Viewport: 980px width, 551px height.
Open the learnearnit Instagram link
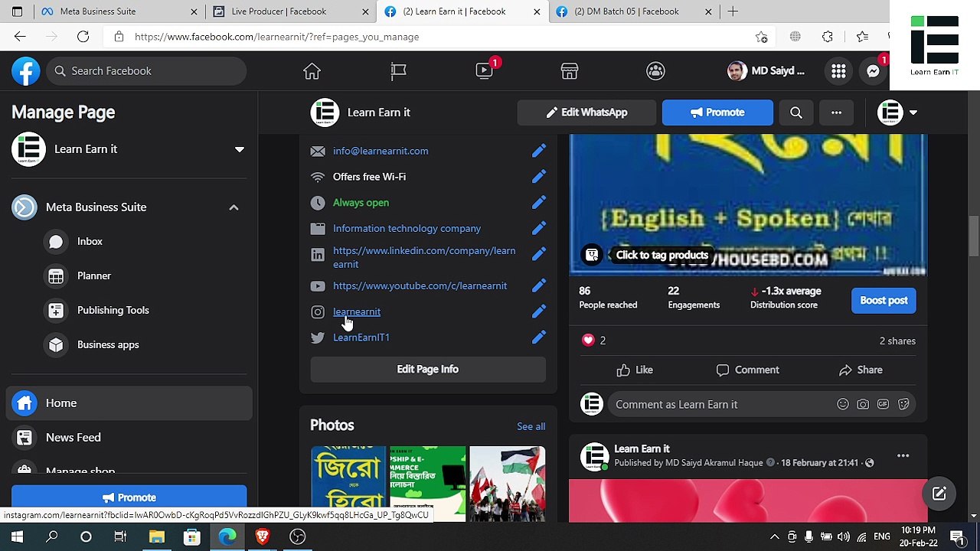coord(357,311)
